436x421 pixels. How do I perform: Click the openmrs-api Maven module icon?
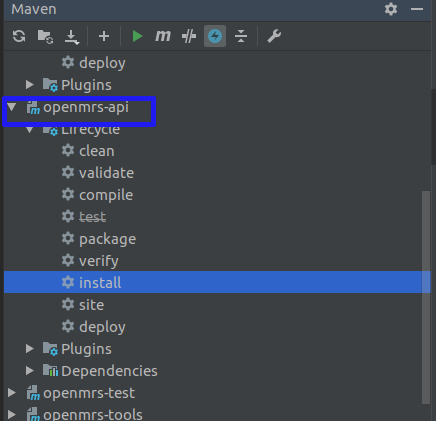point(33,108)
